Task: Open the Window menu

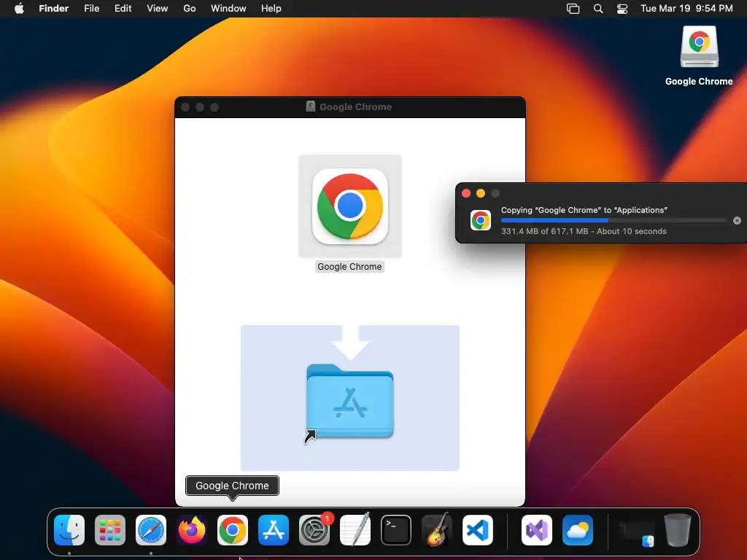Action: click(x=228, y=9)
